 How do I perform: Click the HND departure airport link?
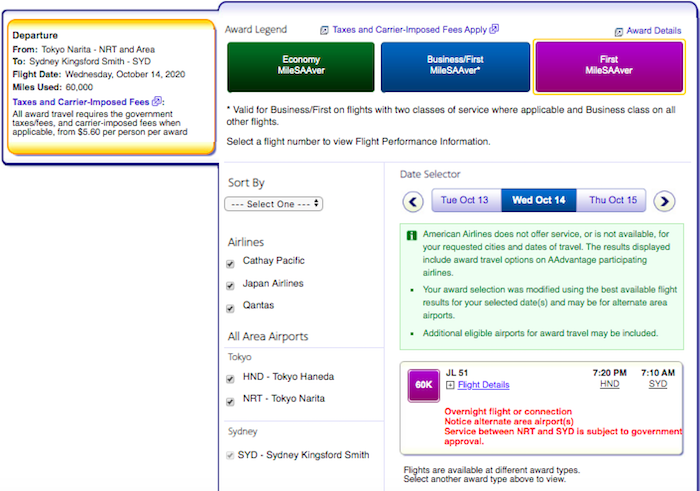(609, 385)
